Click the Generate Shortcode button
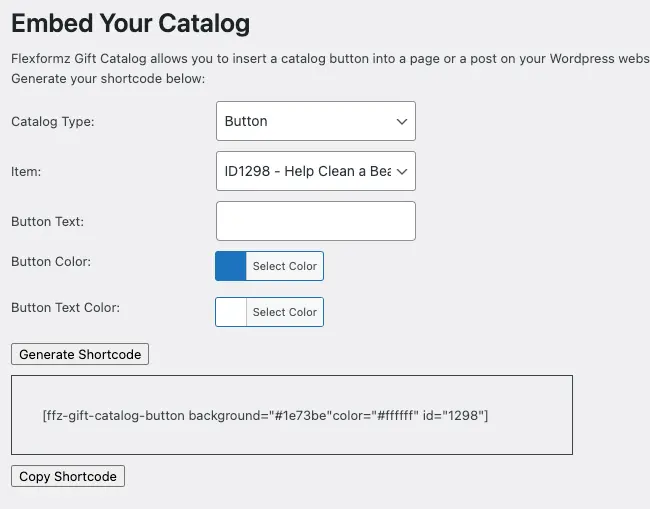This screenshot has height=509, width=650. coord(80,354)
